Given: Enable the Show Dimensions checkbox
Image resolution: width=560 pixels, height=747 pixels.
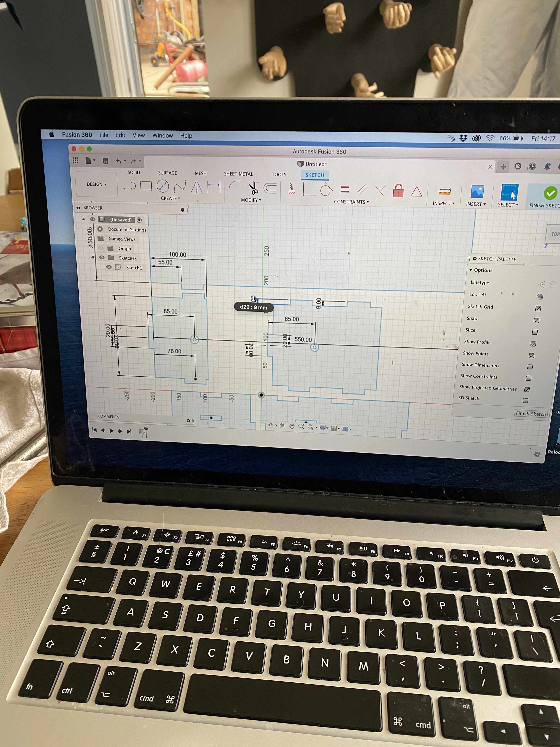Looking at the screenshot, I should click(530, 367).
